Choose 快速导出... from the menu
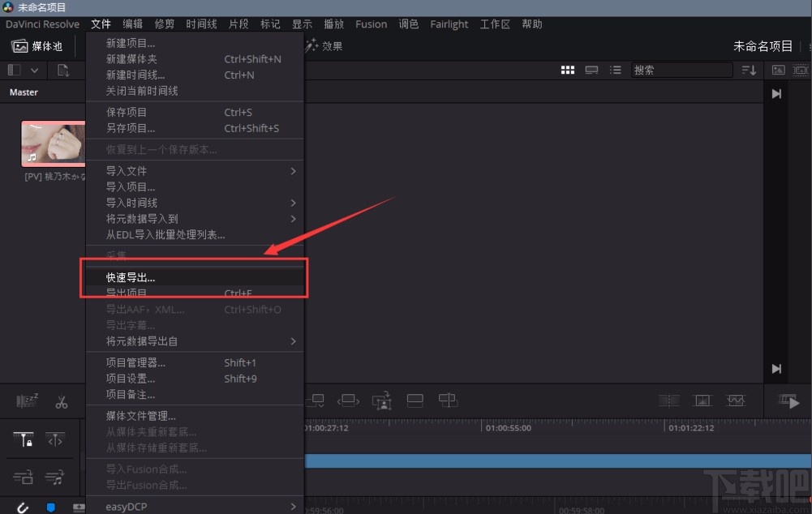 [195, 277]
